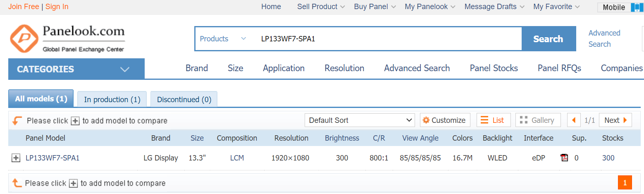Expand the My Panelook menu
Viewport: 644px width, 194px height.
[x=430, y=7]
